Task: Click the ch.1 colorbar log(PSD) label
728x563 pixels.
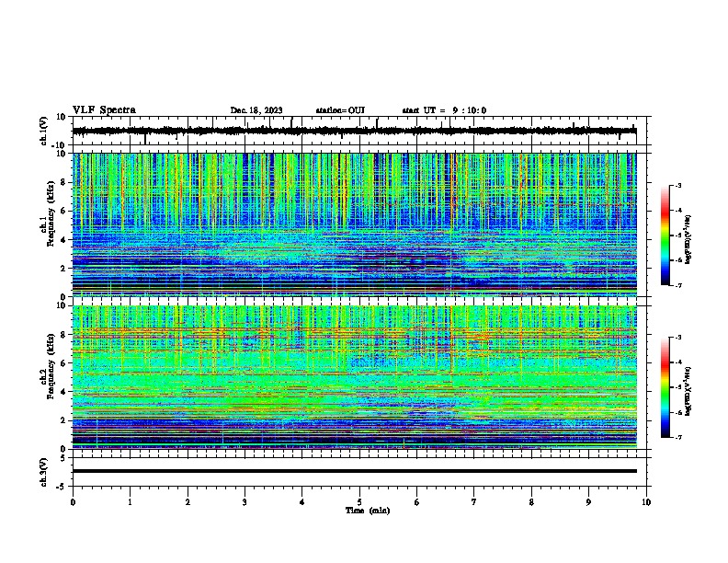Action: coord(688,239)
